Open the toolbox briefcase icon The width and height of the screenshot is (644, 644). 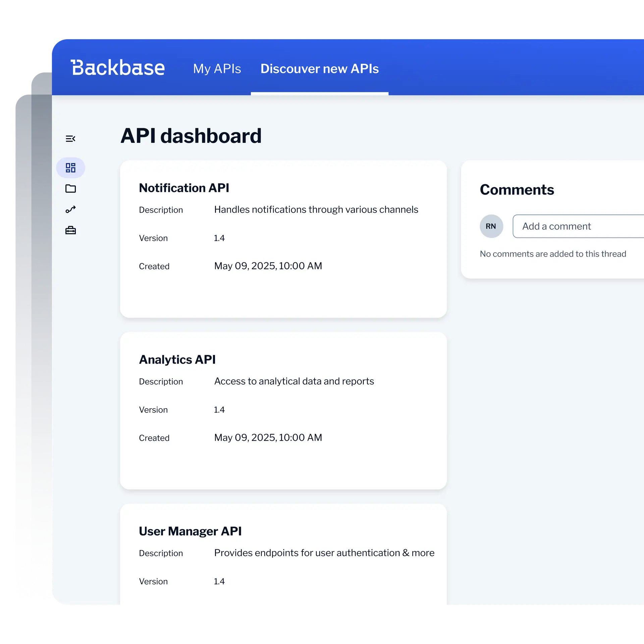point(70,230)
